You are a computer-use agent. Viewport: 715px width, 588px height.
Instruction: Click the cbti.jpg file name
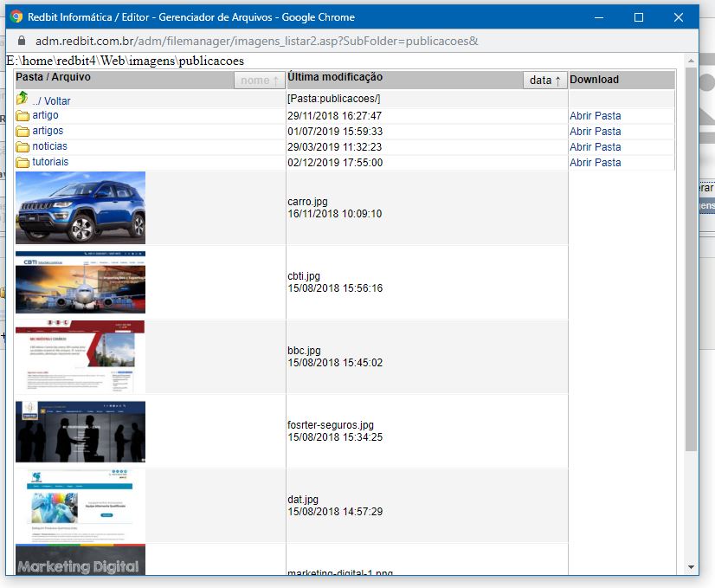coord(304,276)
